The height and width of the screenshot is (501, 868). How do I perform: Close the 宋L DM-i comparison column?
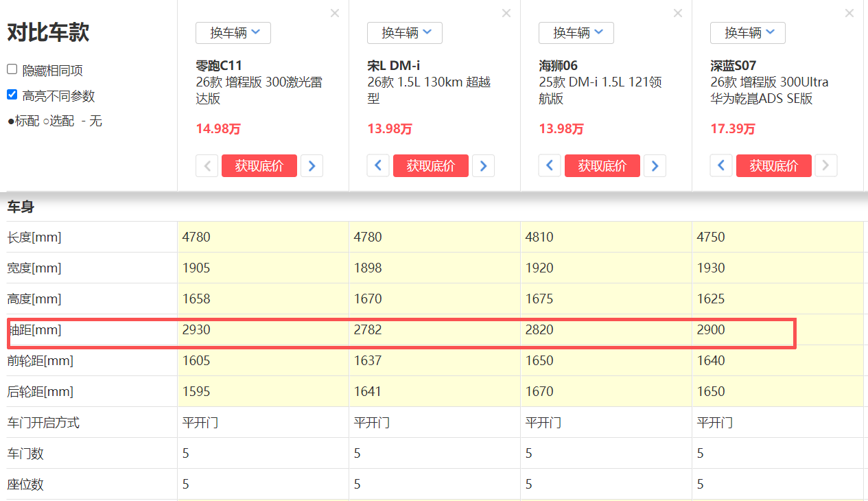point(506,13)
